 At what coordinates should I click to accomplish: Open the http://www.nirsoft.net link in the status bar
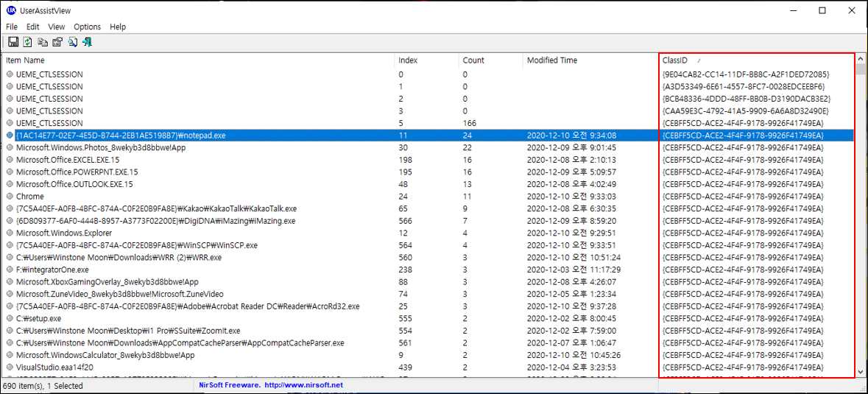coord(303,385)
